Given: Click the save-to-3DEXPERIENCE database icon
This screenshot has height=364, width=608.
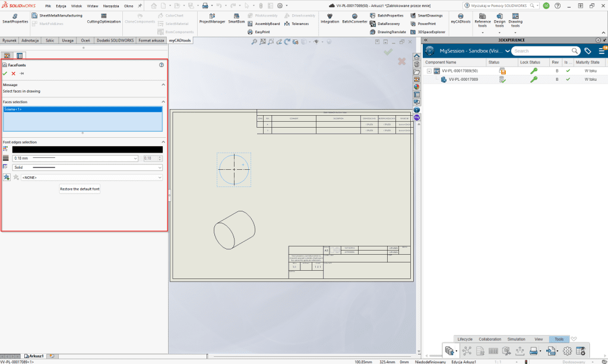Looking at the screenshot, I should [449, 351].
